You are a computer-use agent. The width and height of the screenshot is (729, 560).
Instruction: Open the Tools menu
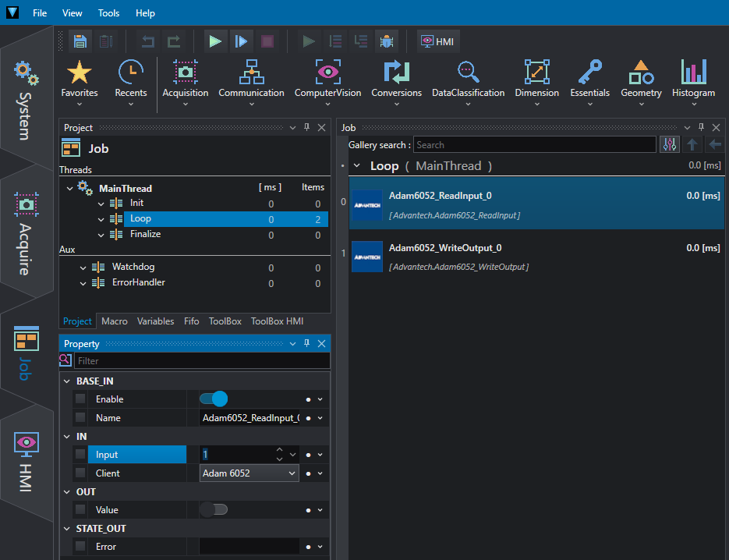coord(109,13)
